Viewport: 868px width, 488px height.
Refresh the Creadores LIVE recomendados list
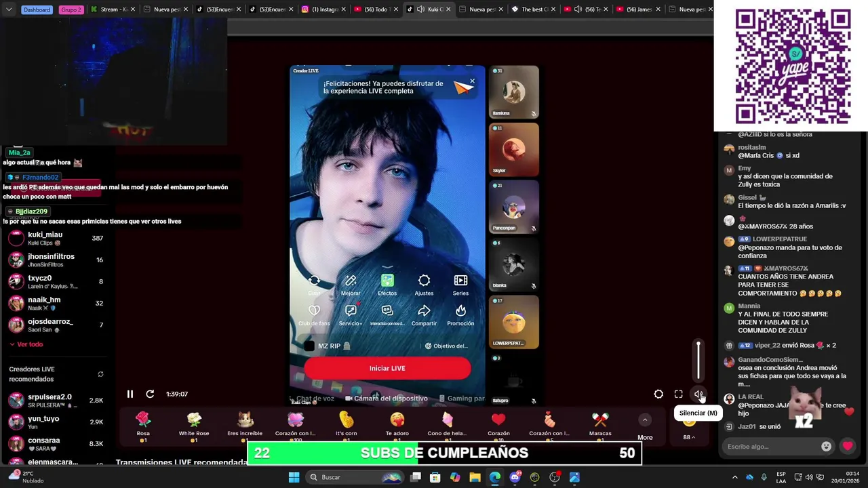pos(100,374)
